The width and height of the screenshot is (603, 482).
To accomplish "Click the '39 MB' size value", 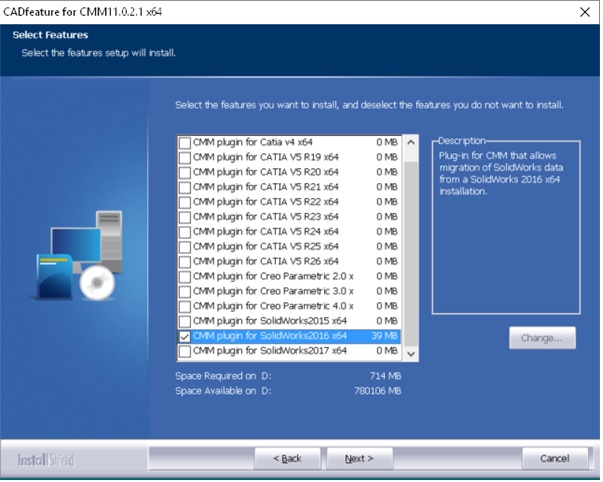I will 384,336.
